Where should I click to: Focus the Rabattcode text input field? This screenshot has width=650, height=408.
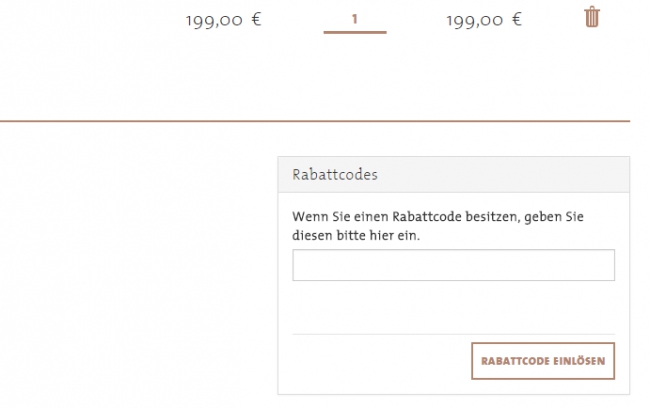453,265
